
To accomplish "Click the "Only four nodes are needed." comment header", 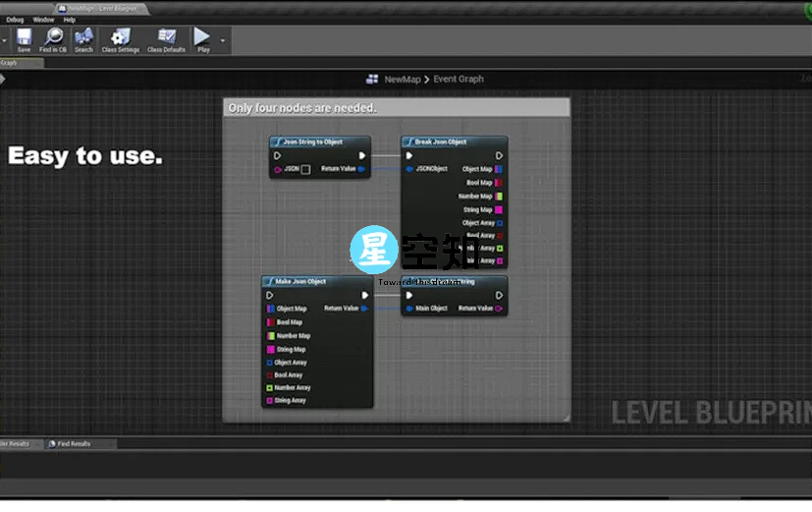I will tap(302, 108).
